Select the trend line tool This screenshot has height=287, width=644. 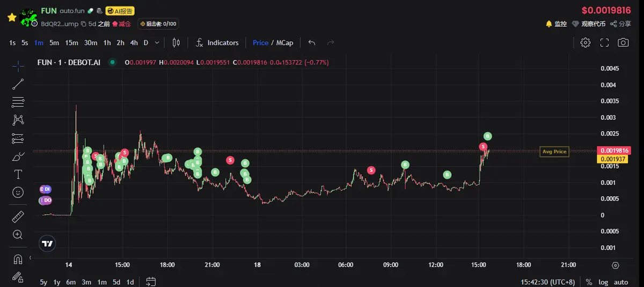click(x=18, y=84)
